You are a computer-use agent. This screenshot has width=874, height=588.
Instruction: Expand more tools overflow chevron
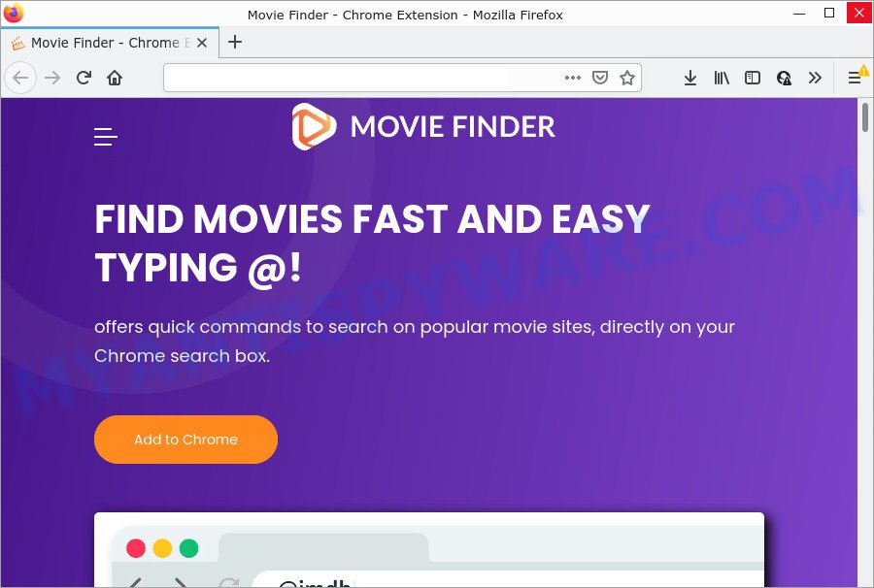815,78
